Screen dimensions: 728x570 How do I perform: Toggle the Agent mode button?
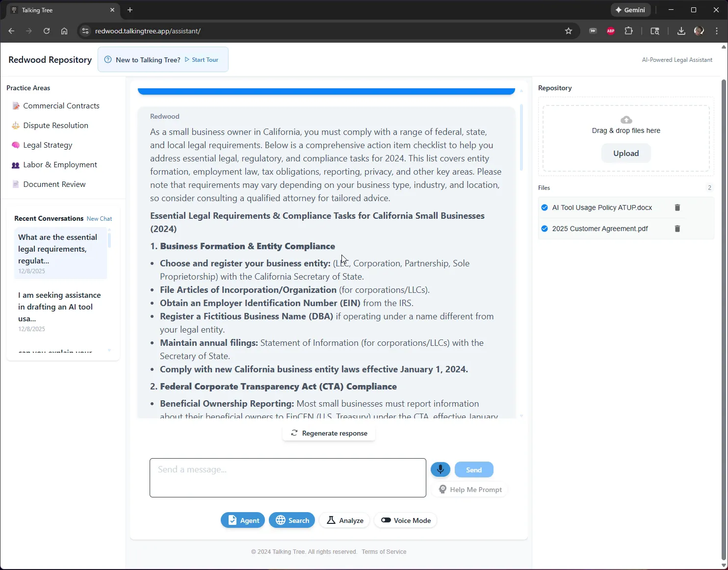click(x=243, y=520)
